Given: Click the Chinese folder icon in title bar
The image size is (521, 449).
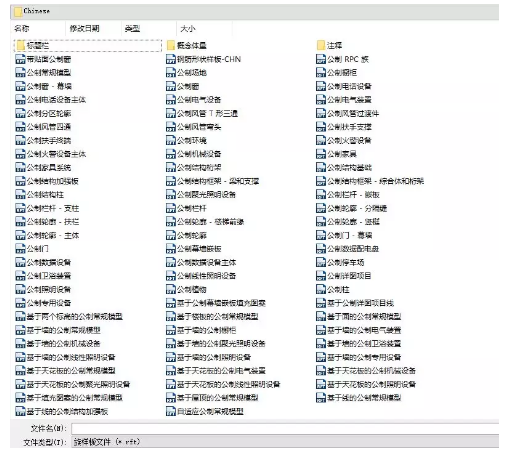Looking at the screenshot, I should (x=18, y=12).
